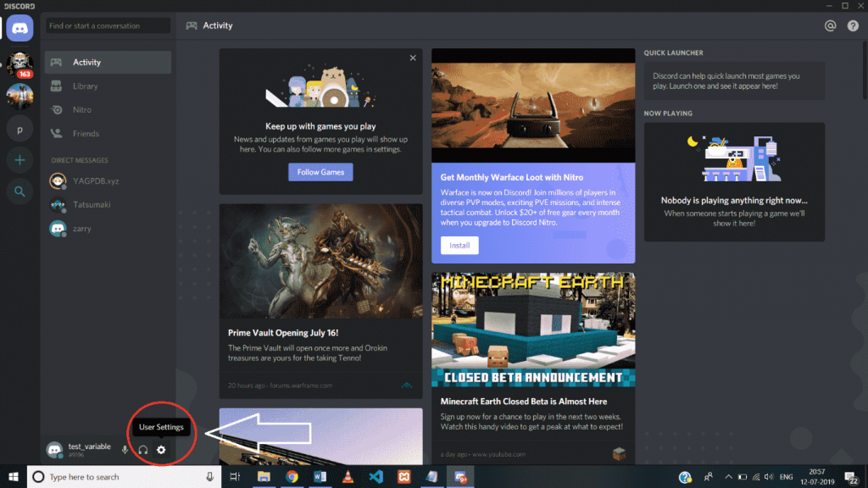Click the Windows taskbar search box
This screenshot has width=868, height=488.
click(x=124, y=476)
